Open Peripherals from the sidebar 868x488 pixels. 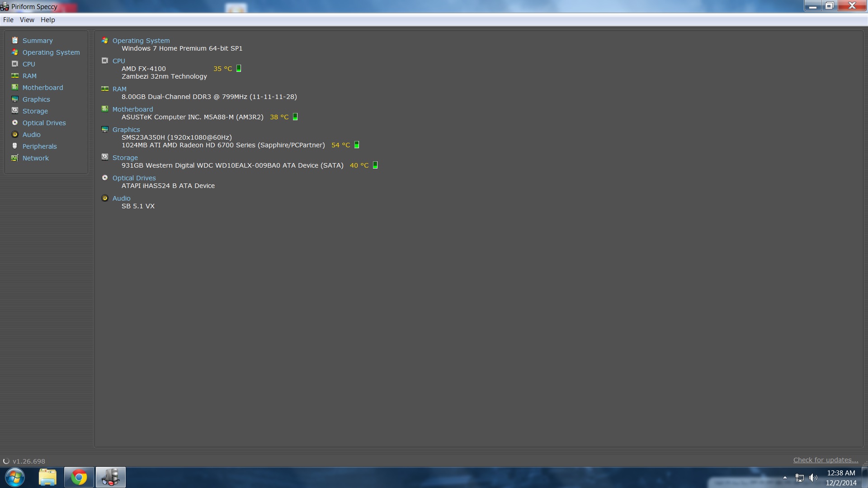(40, 146)
